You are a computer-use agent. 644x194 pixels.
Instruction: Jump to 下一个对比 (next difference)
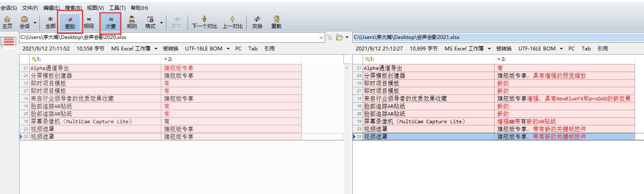204,22
